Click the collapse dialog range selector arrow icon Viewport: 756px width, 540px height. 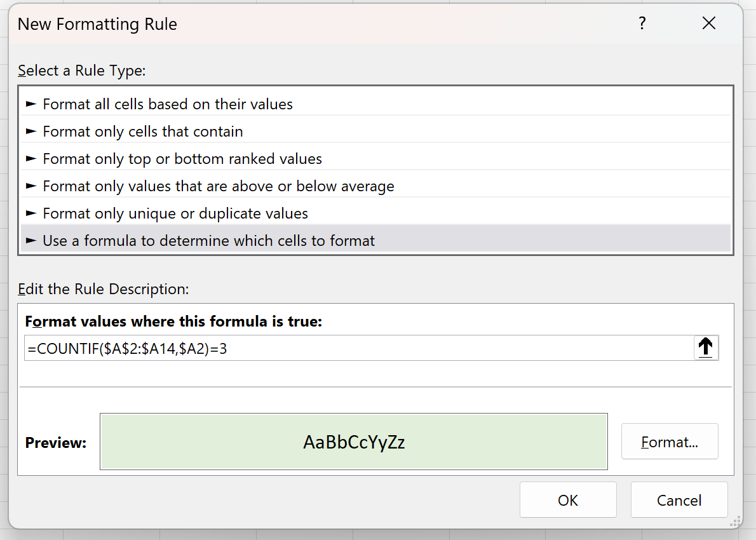point(706,347)
